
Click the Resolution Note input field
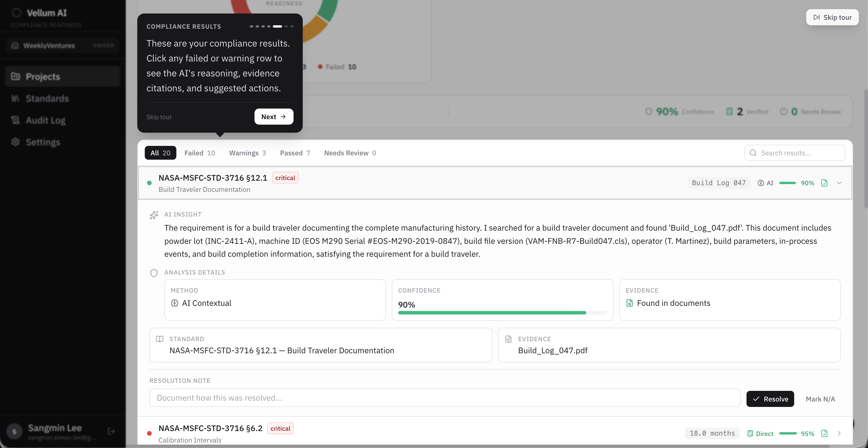coord(445,398)
